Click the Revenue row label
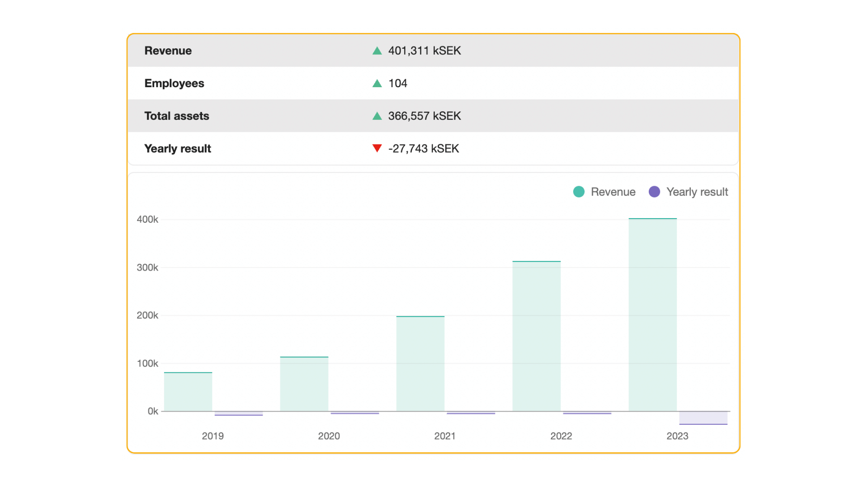868x488 pixels. pyautogui.click(x=168, y=51)
